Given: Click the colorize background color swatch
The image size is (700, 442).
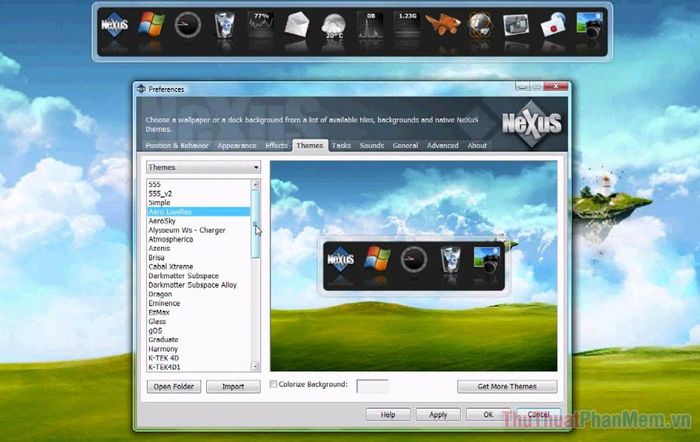Looking at the screenshot, I should coord(372,386).
